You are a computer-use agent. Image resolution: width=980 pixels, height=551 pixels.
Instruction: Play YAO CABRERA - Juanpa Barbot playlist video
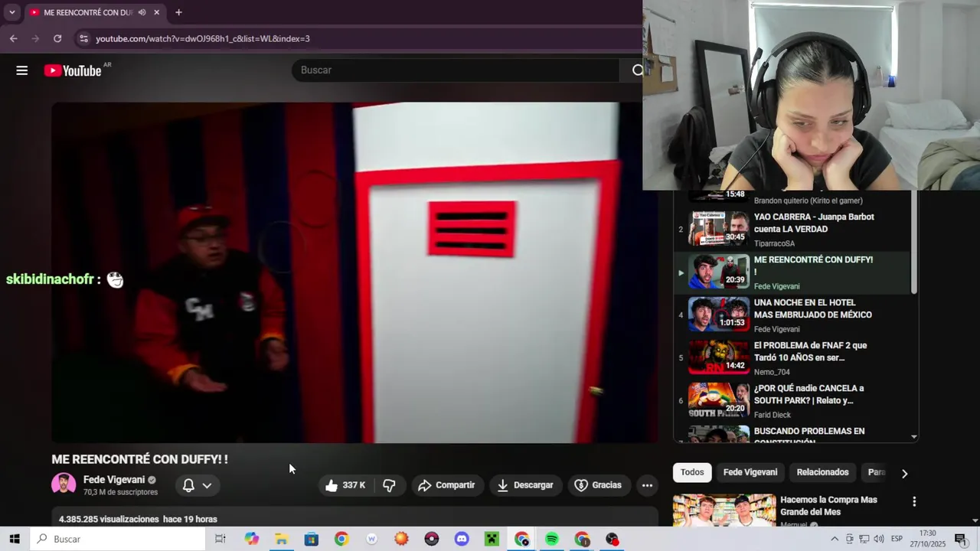coord(792,230)
